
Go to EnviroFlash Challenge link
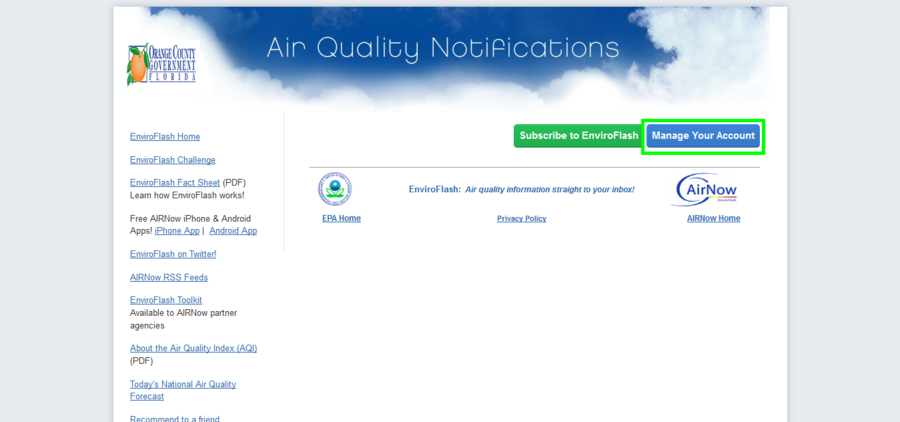173,160
